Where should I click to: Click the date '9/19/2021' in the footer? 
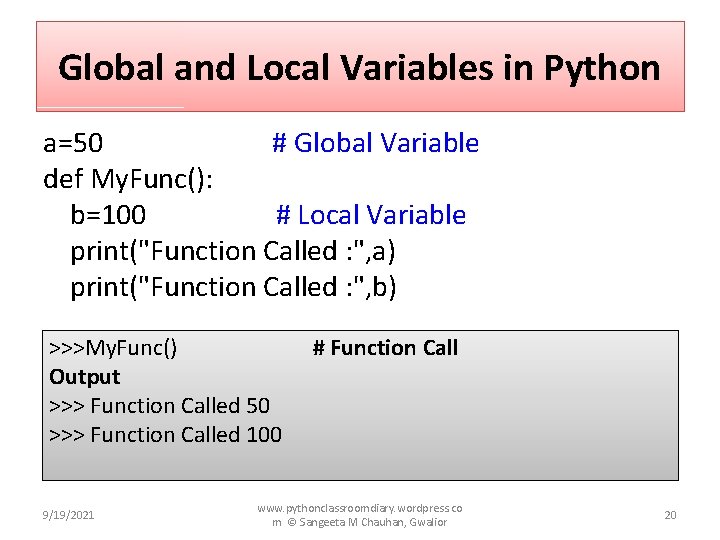[x=68, y=515]
